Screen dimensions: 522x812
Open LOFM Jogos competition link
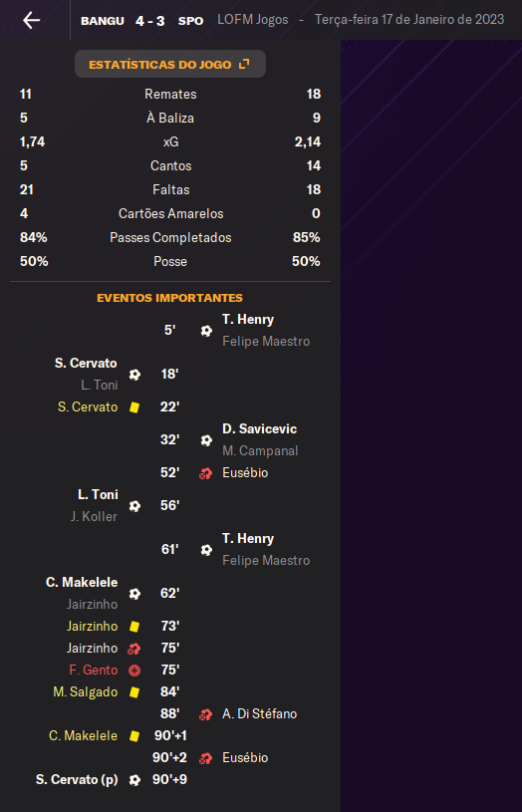[x=253, y=20]
